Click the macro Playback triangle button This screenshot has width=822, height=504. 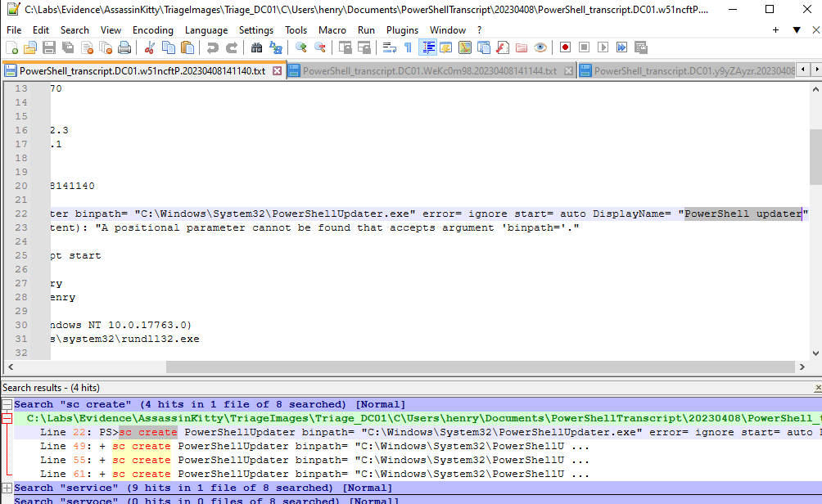point(603,48)
